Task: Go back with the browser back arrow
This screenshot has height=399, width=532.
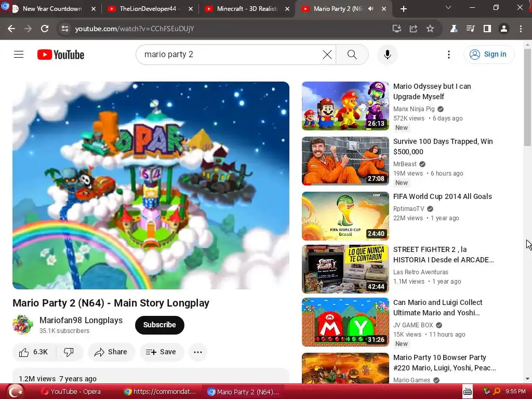Action: point(11,29)
